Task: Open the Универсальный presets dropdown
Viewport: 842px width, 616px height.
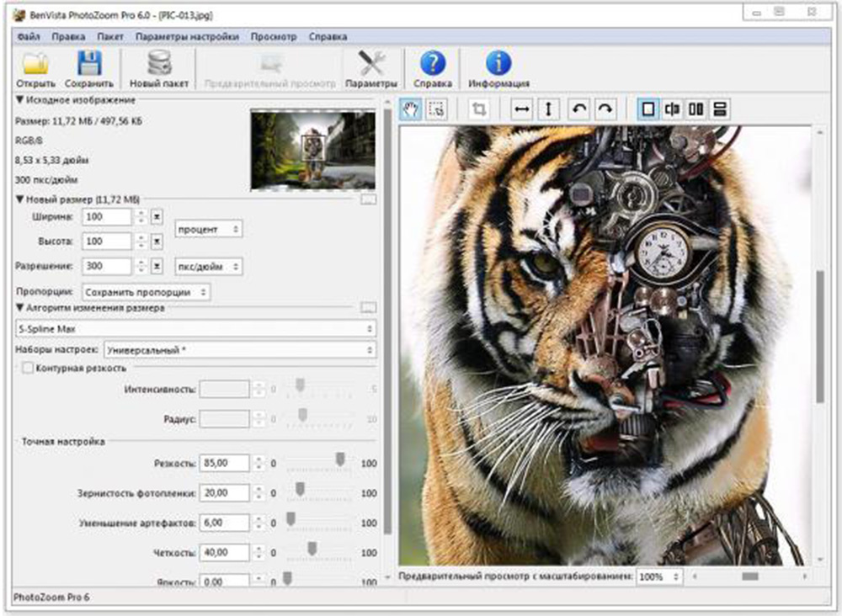Action: 240,350
